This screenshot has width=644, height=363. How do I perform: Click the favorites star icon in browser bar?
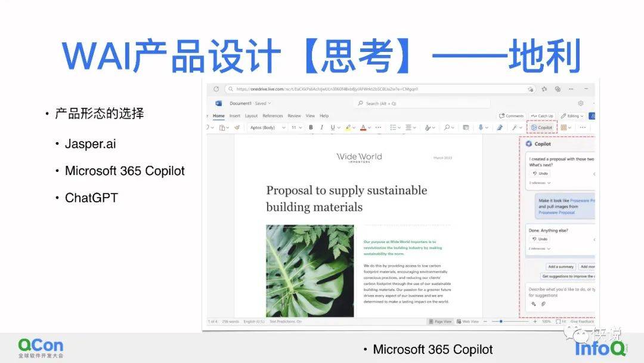click(x=544, y=89)
